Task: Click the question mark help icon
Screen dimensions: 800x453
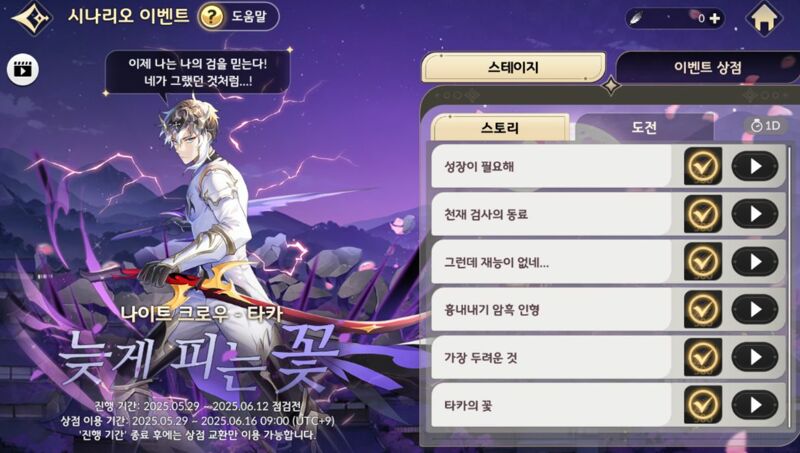Action: click(x=211, y=16)
